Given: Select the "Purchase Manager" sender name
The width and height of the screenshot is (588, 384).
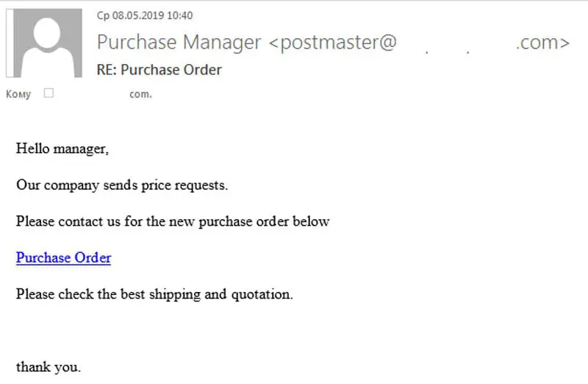Looking at the screenshot, I should [x=179, y=42].
